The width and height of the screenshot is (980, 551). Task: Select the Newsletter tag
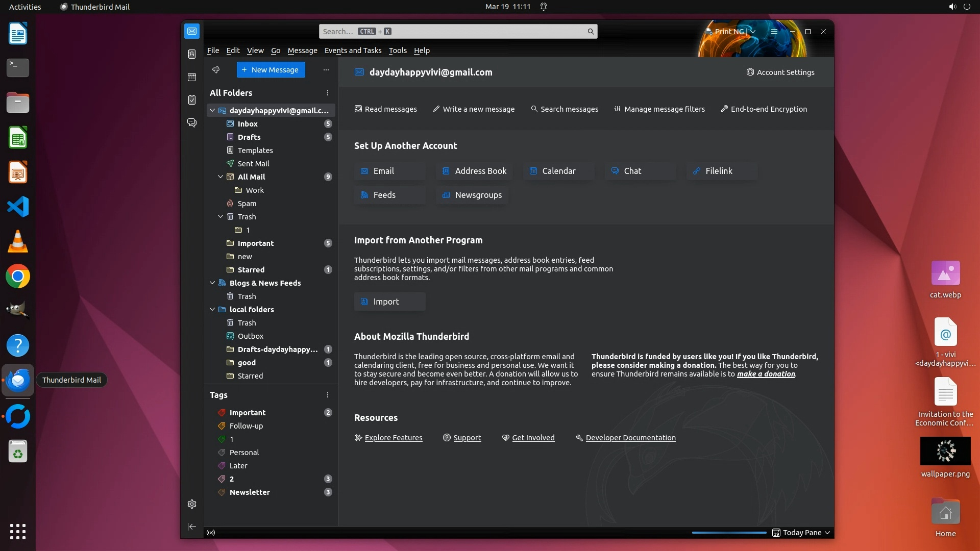250,492
